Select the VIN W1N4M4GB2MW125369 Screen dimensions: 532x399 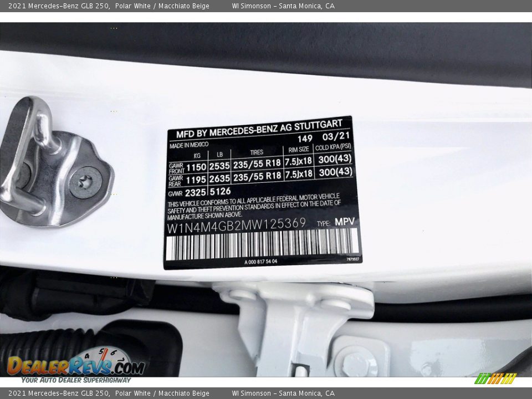(237, 226)
